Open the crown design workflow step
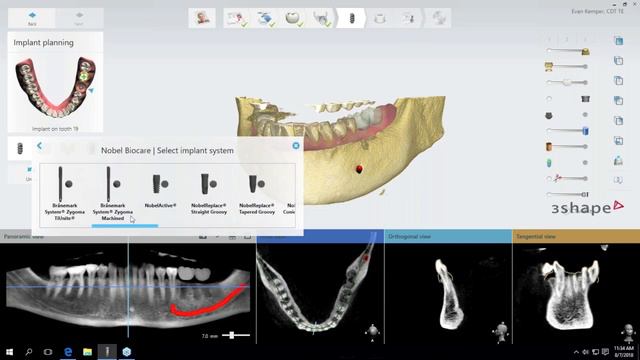640x360 pixels. point(293,18)
